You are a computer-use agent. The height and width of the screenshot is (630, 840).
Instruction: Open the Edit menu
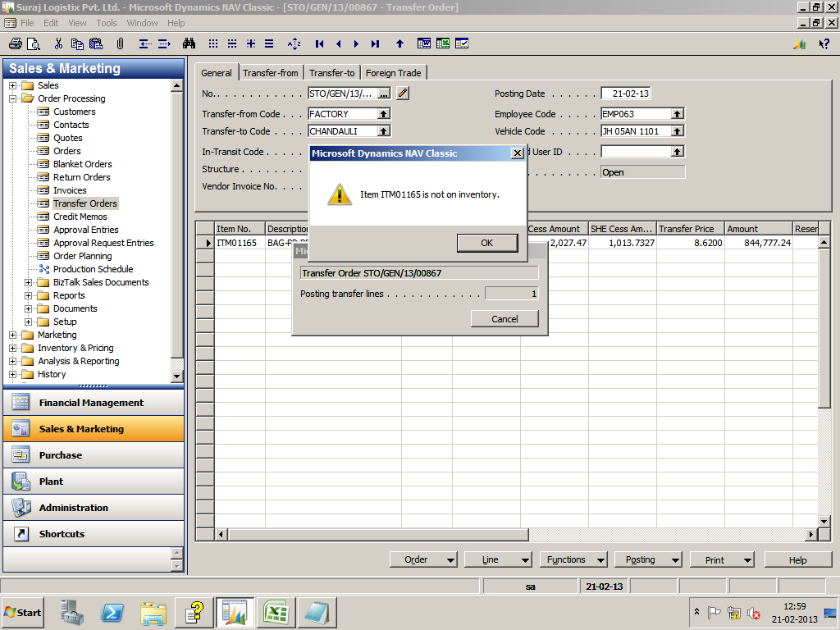(51, 23)
